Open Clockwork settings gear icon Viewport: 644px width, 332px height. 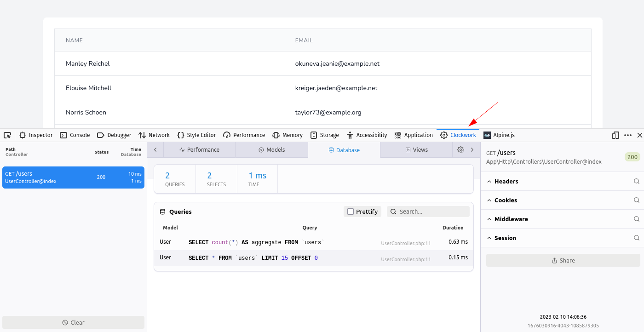(x=460, y=150)
